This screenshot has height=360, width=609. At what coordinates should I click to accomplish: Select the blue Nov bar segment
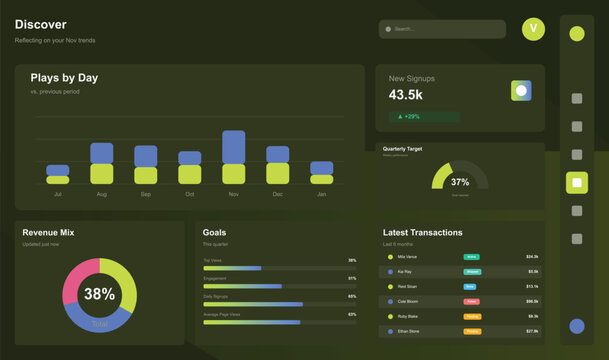click(x=233, y=147)
